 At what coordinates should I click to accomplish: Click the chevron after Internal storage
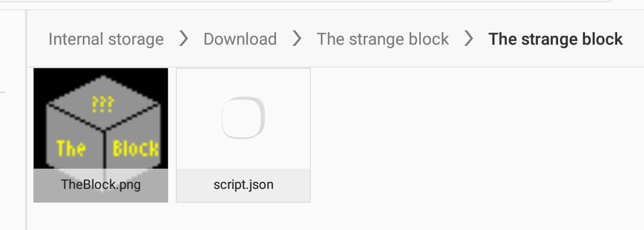click(184, 39)
